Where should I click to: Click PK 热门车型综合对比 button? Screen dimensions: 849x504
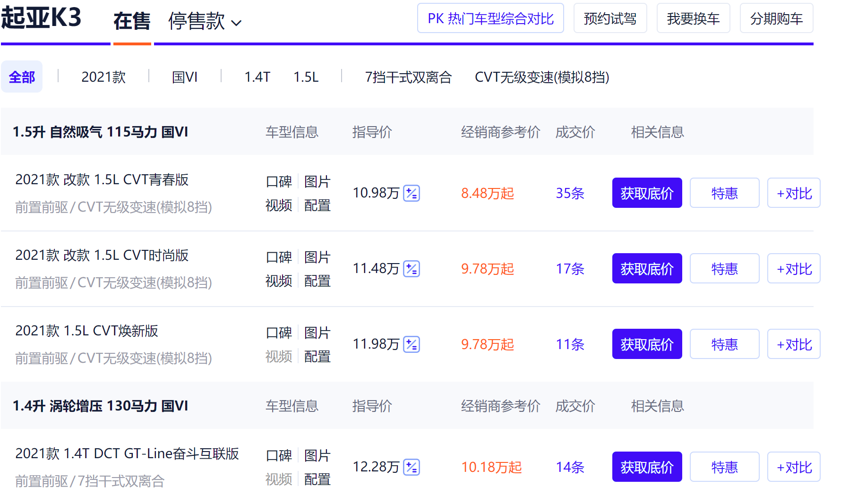click(x=490, y=18)
